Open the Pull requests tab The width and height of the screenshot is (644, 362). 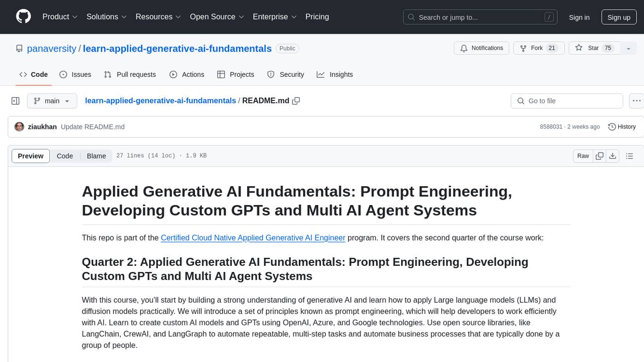pyautogui.click(x=130, y=74)
